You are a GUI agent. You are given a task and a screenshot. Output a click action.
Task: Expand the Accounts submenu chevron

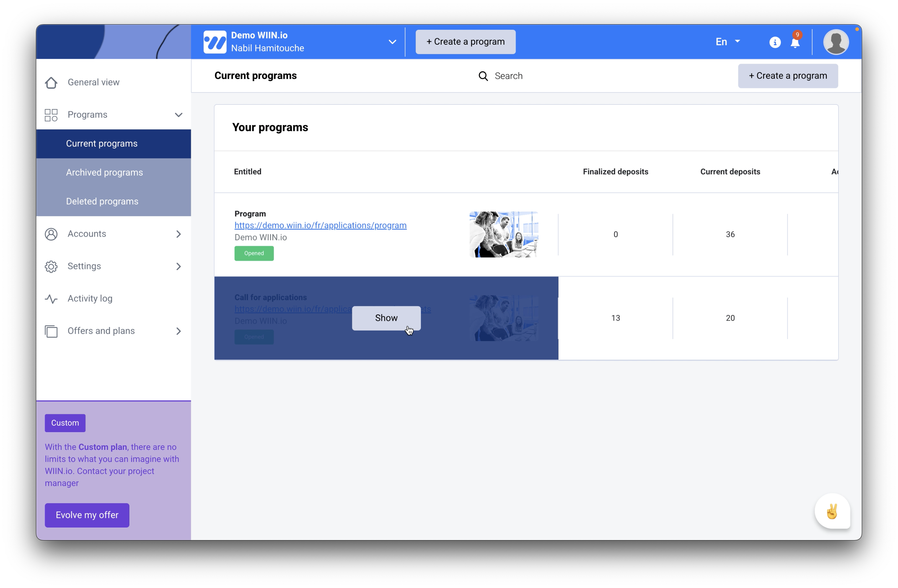click(x=179, y=234)
